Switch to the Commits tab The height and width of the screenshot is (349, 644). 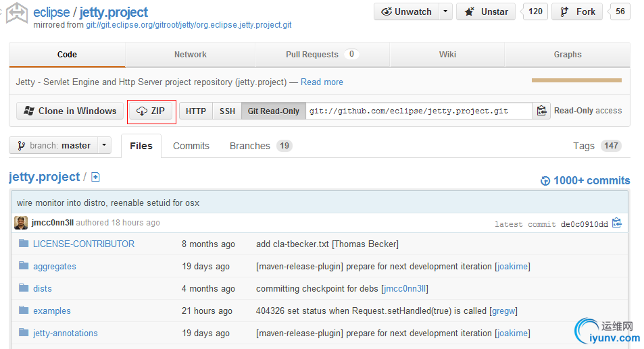[191, 146]
